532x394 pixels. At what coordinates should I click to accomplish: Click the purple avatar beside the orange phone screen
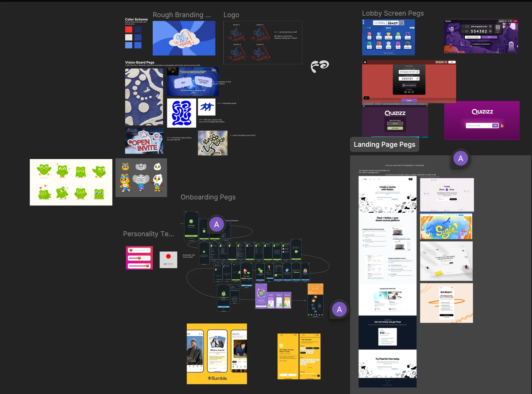click(339, 309)
